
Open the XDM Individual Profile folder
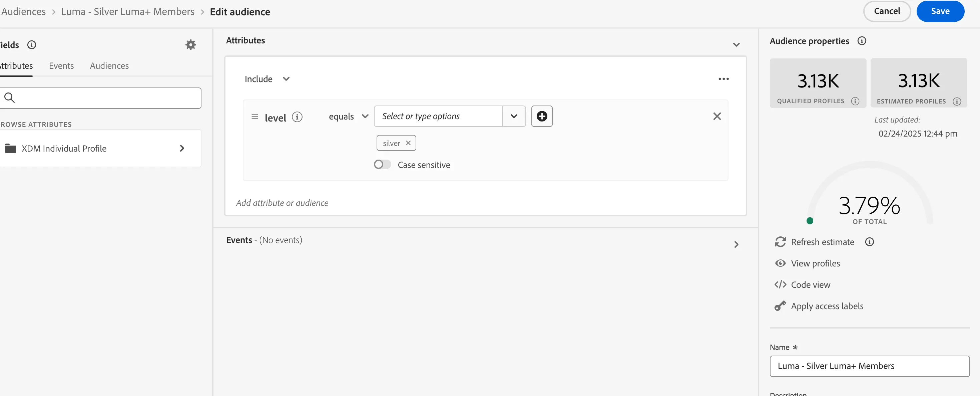pos(100,149)
